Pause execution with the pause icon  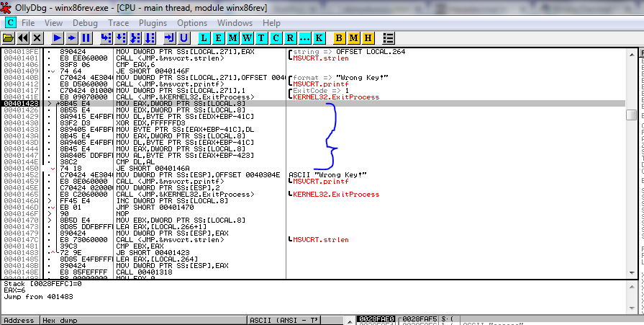pyautogui.click(x=86, y=38)
